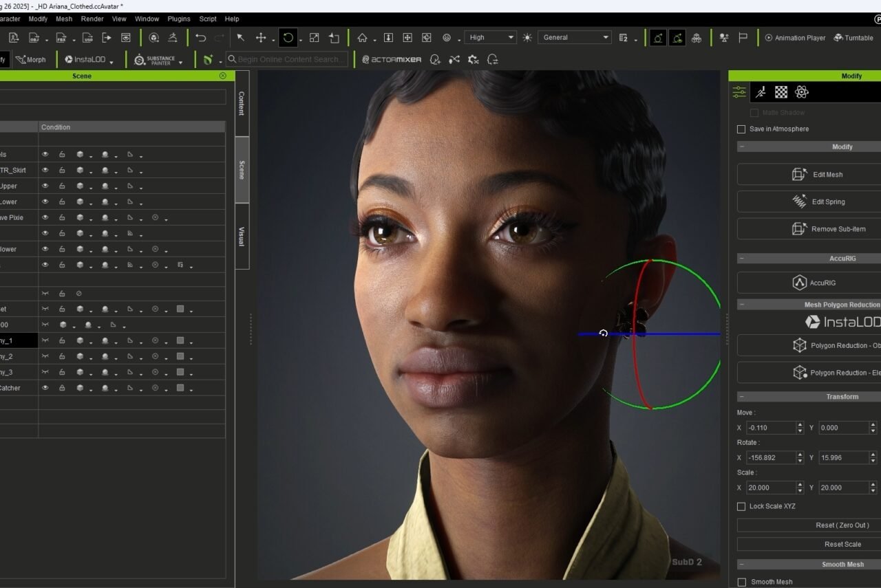This screenshot has width=881, height=588.
Task: Open the InstaLOD dropdown arrow
Action: tap(112, 62)
